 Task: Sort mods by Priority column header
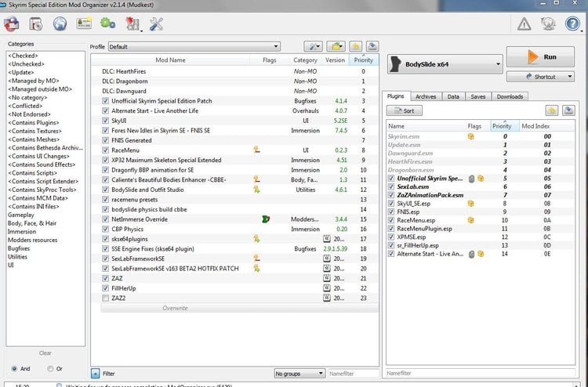click(363, 60)
